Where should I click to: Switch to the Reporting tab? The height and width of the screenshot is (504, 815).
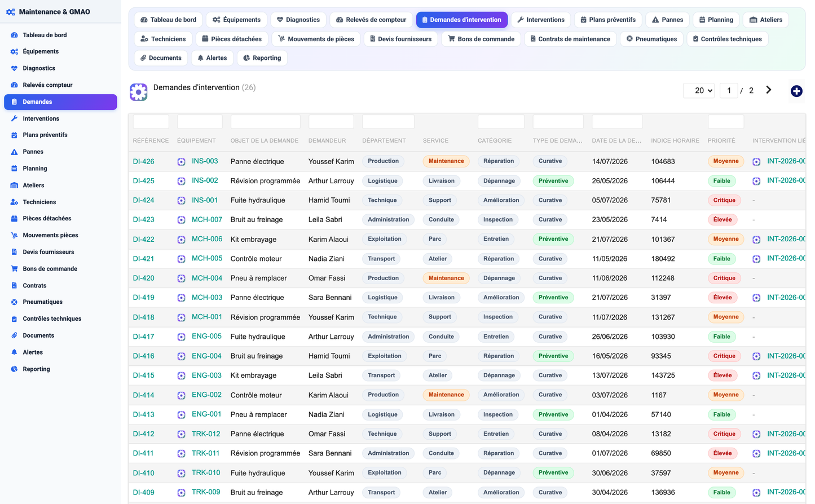coord(262,58)
